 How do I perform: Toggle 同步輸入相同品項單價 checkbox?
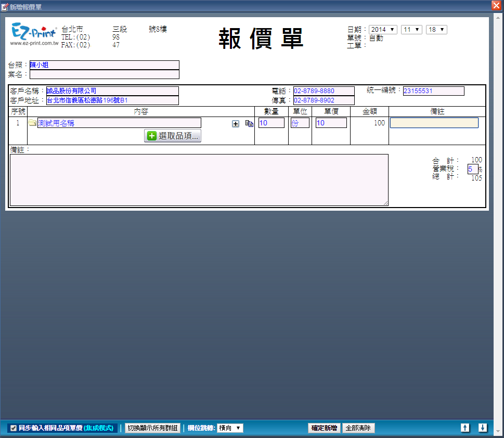tap(14, 428)
